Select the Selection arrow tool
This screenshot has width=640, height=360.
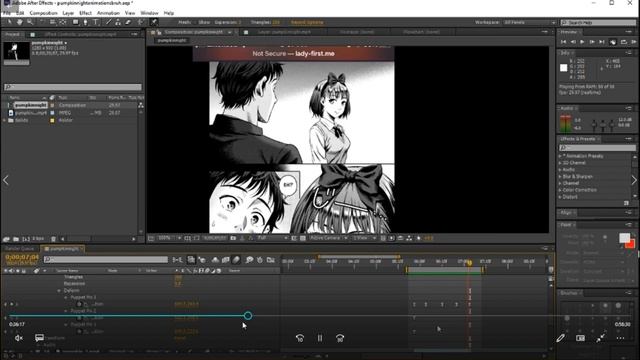click(9, 22)
